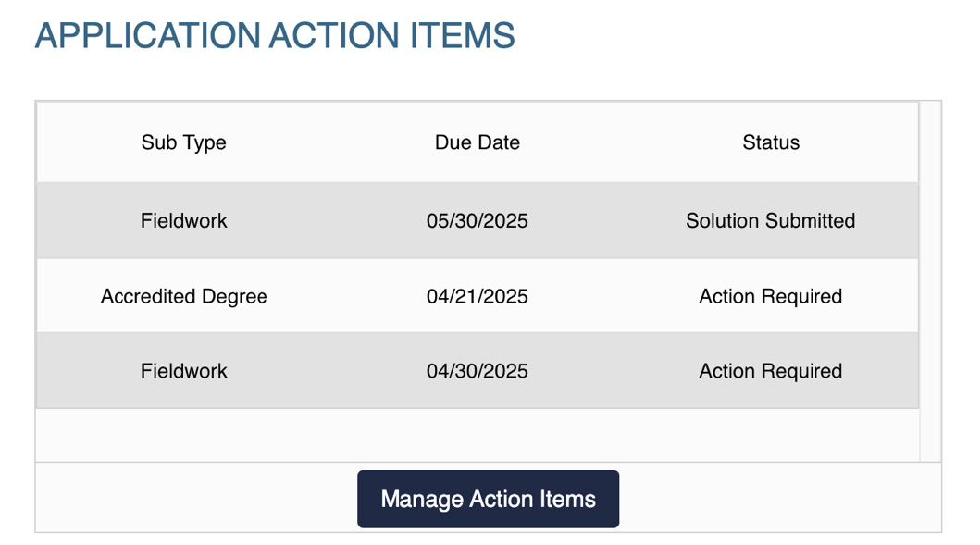
Task: Sort by the Due Date column header
Action: [478, 142]
